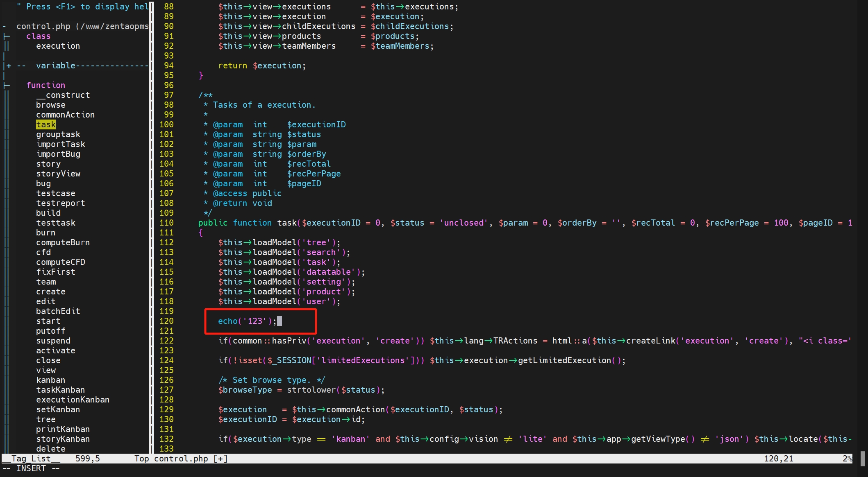Image resolution: width=868 pixels, height=477 pixels.
Task: Click the control.php [+] status line
Action: pos(191,459)
